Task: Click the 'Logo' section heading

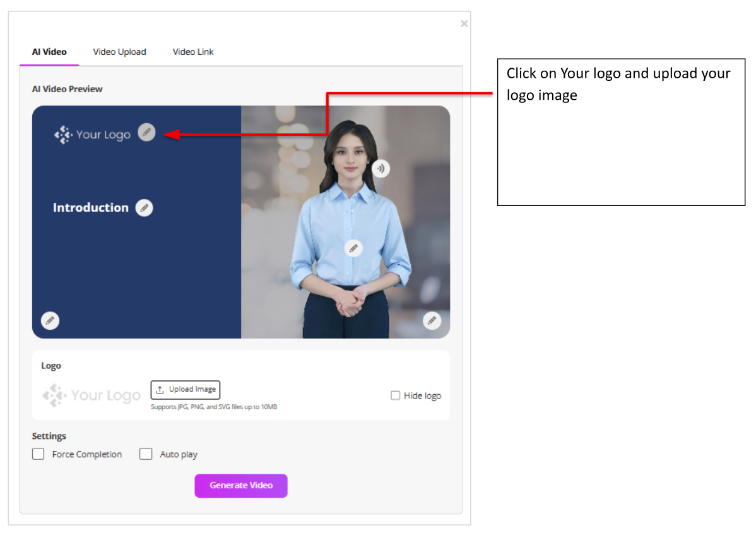Action: coord(51,366)
